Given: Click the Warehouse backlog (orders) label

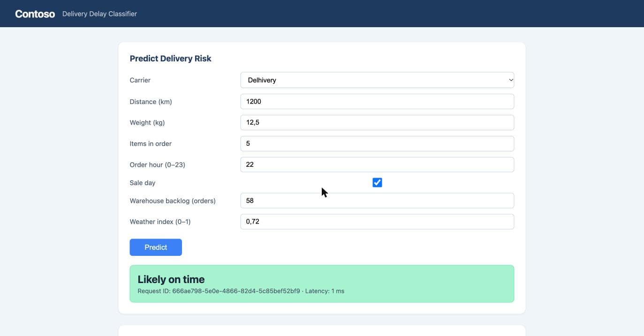Looking at the screenshot, I should (x=173, y=201).
